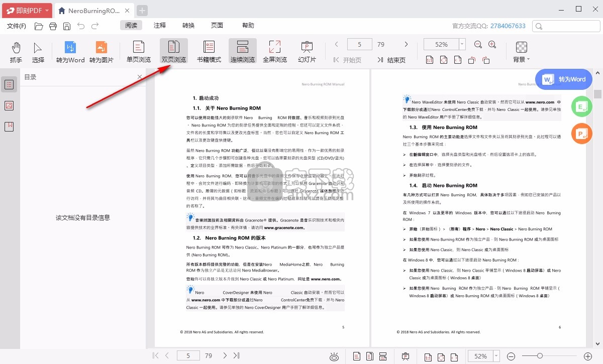The width and height of the screenshot is (603, 364).
Task: Open the 注释 tab
Action: [x=160, y=26]
